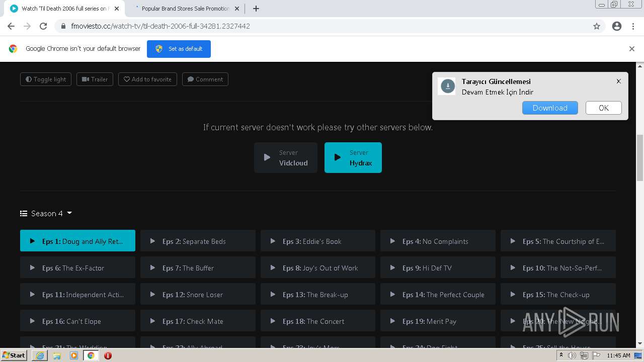Open media player from taskbar
Screen dimensions: 644x362
[74, 355]
